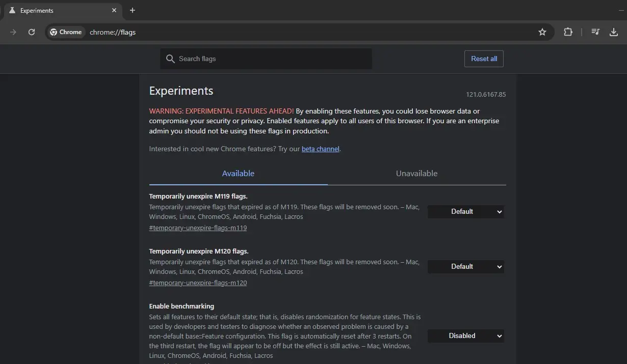
Task: Bookmark this page with the star icon
Action: (542, 32)
